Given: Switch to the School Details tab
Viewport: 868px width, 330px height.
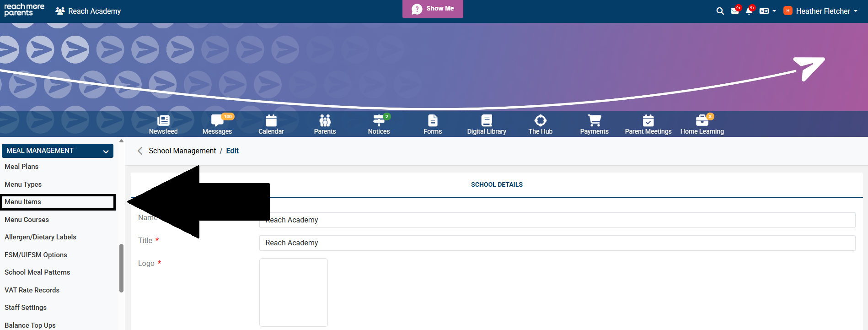Looking at the screenshot, I should [497, 184].
